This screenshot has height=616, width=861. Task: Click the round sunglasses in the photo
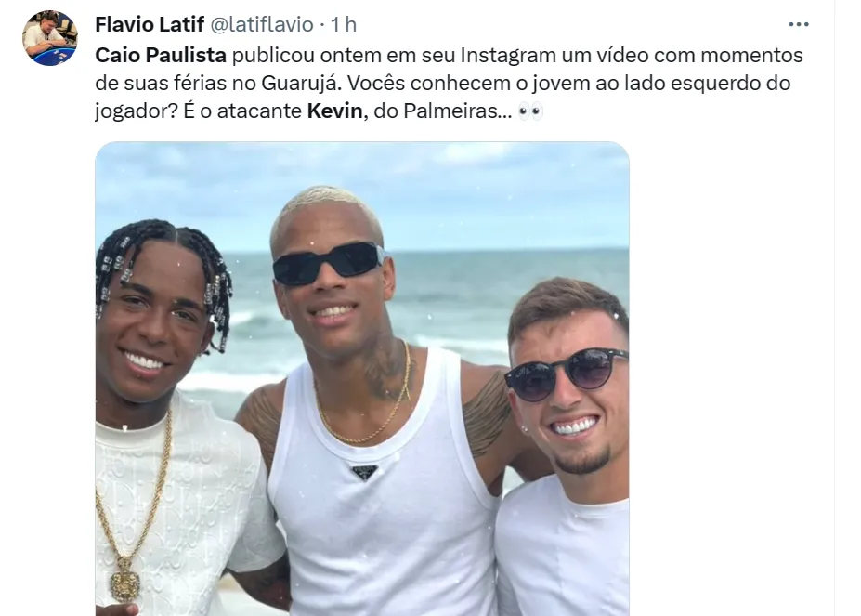pos(566,374)
